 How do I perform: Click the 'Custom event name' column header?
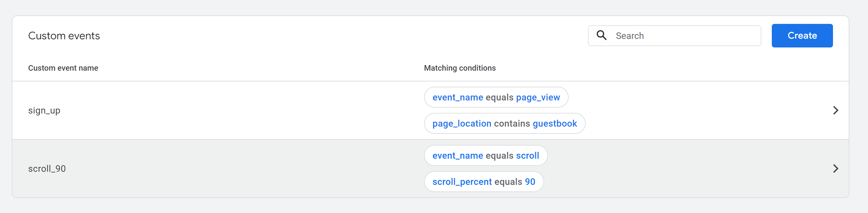[x=63, y=68]
